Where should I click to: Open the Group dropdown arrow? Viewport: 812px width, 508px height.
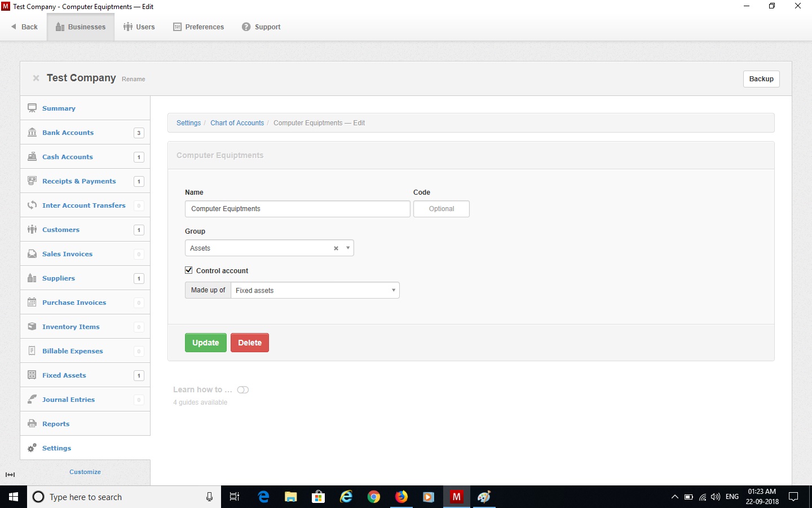pyautogui.click(x=348, y=248)
